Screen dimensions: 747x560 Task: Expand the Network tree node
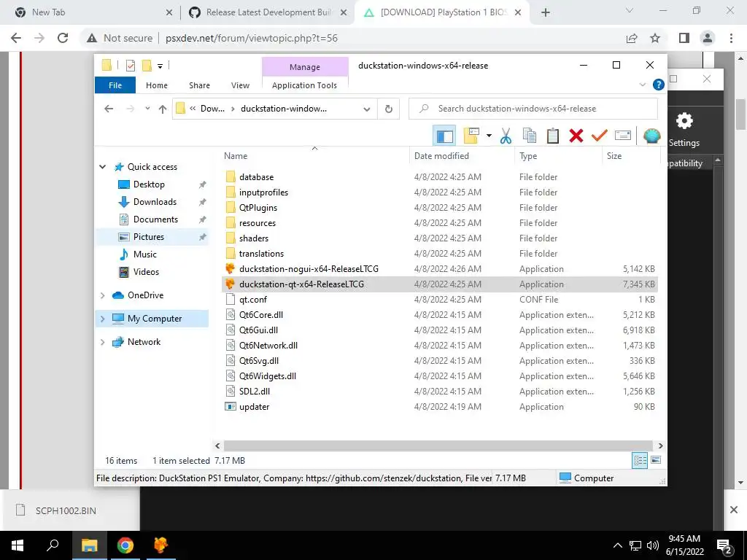(102, 342)
